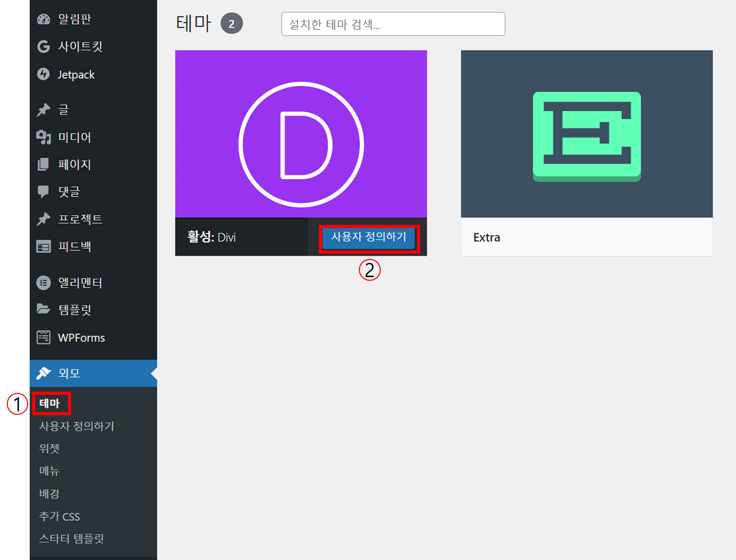Click the theme count badge showing 2
Screen dimensions: 736x560
click(x=232, y=24)
